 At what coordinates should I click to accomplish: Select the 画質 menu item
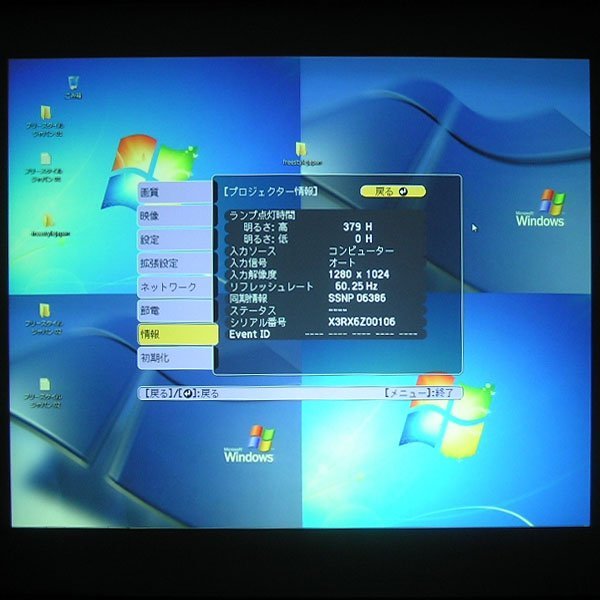175,192
